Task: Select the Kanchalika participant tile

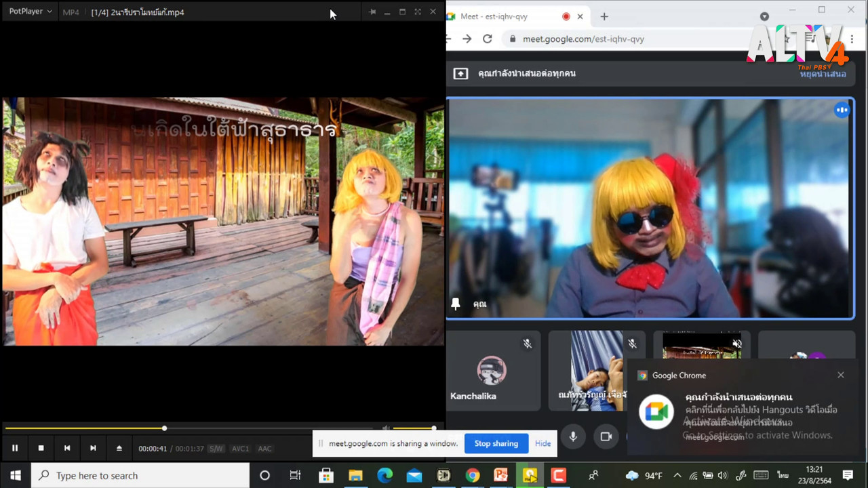Action: coord(494,371)
